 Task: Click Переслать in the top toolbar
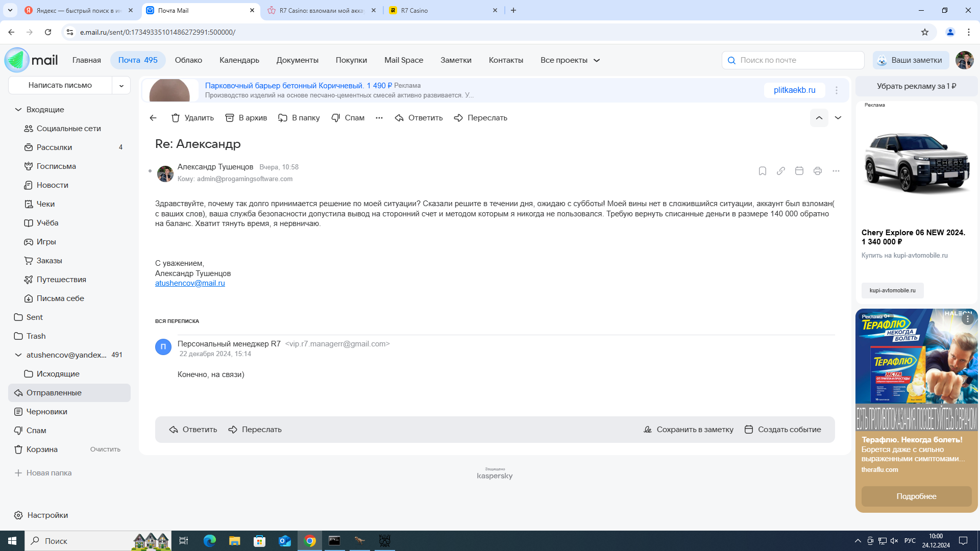pyautogui.click(x=481, y=118)
